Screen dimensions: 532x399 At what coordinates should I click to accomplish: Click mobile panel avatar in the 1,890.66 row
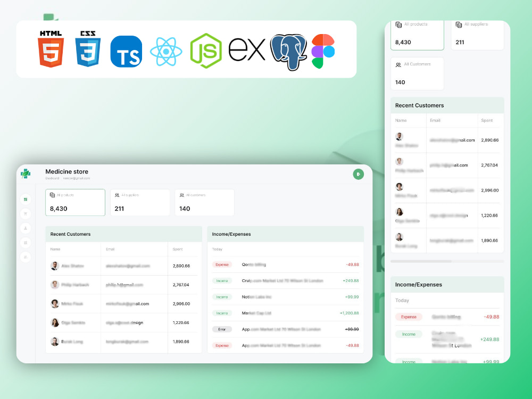400,237
